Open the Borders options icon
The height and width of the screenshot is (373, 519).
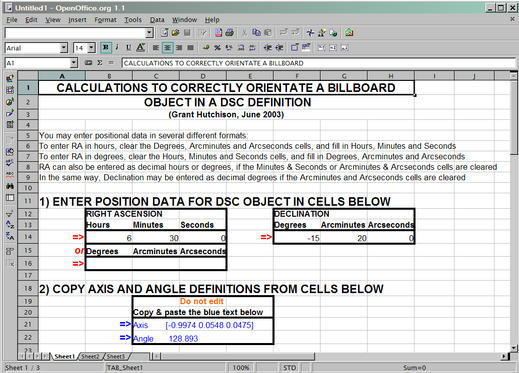click(294, 48)
